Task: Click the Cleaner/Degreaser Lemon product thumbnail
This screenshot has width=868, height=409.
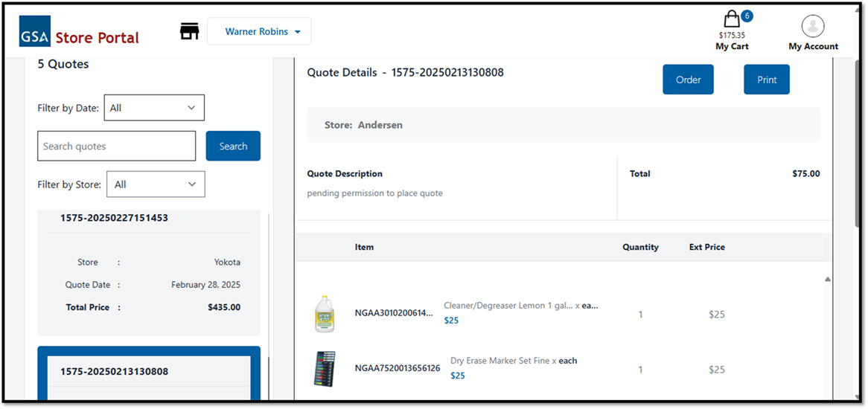Action: pyautogui.click(x=325, y=314)
